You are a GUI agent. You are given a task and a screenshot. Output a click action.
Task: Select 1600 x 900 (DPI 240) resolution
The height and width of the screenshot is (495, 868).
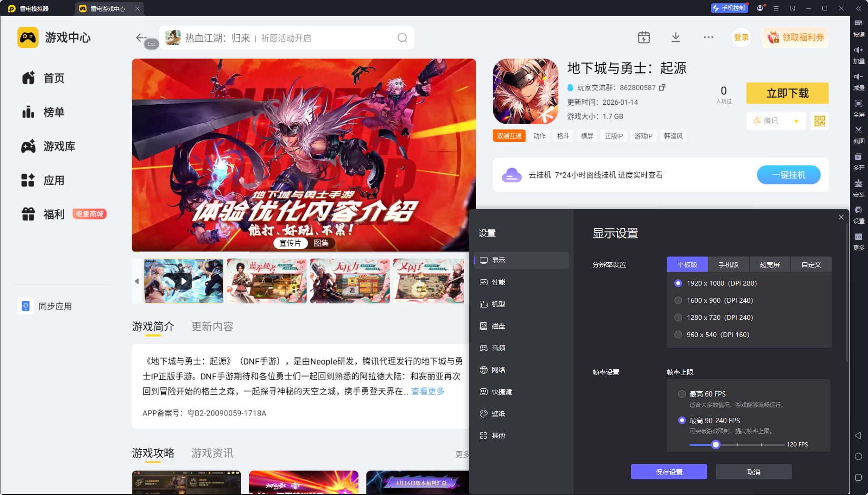pyautogui.click(x=678, y=300)
